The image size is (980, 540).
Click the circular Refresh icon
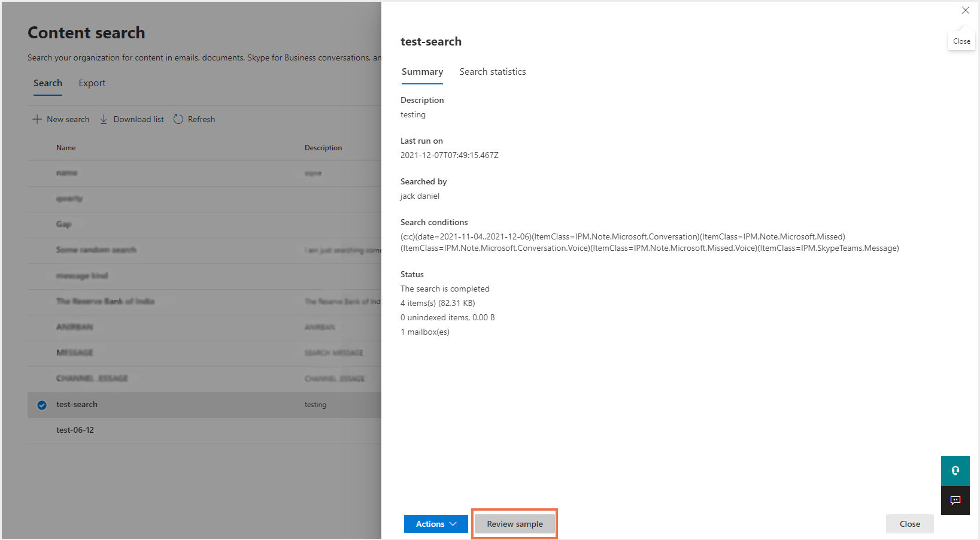point(178,119)
